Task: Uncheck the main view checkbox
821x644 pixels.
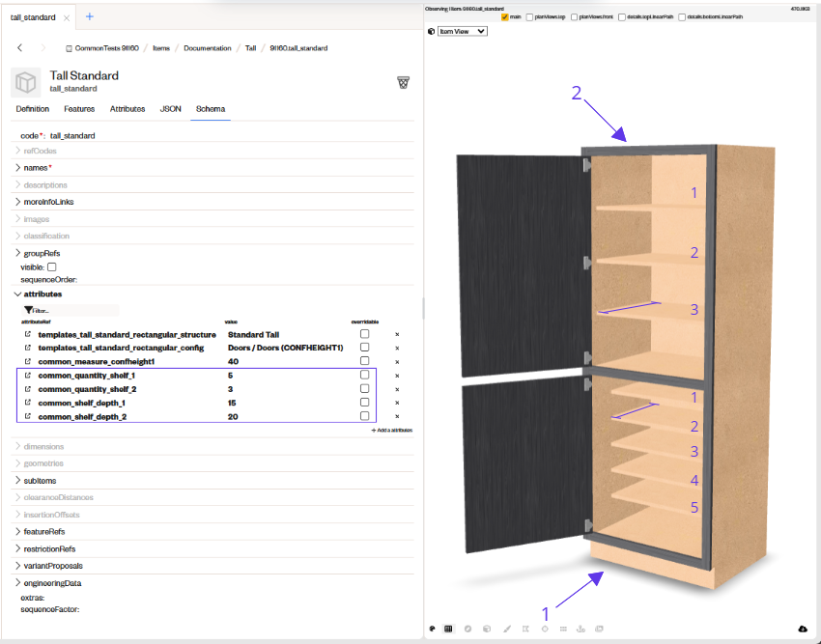Action: pos(505,17)
